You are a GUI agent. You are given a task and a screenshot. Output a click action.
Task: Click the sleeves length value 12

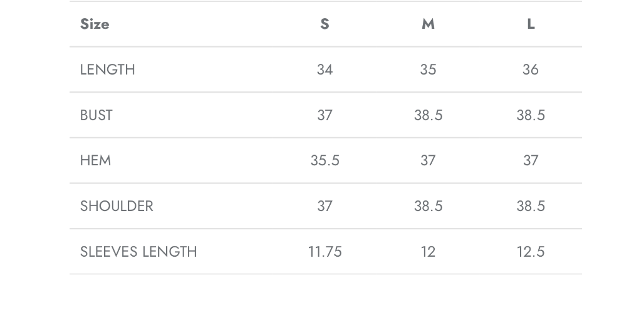click(428, 252)
